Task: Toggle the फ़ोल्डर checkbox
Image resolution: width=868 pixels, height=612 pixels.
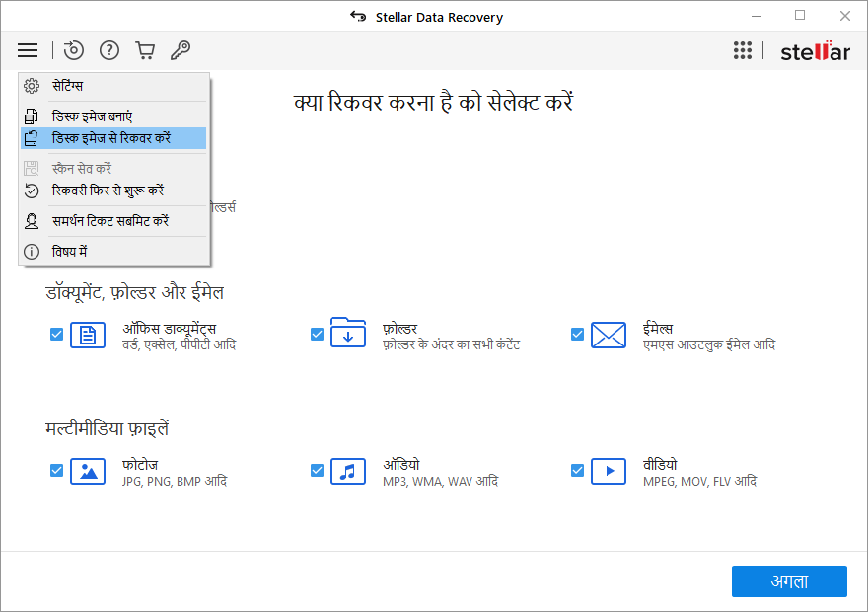Action: coord(317,335)
